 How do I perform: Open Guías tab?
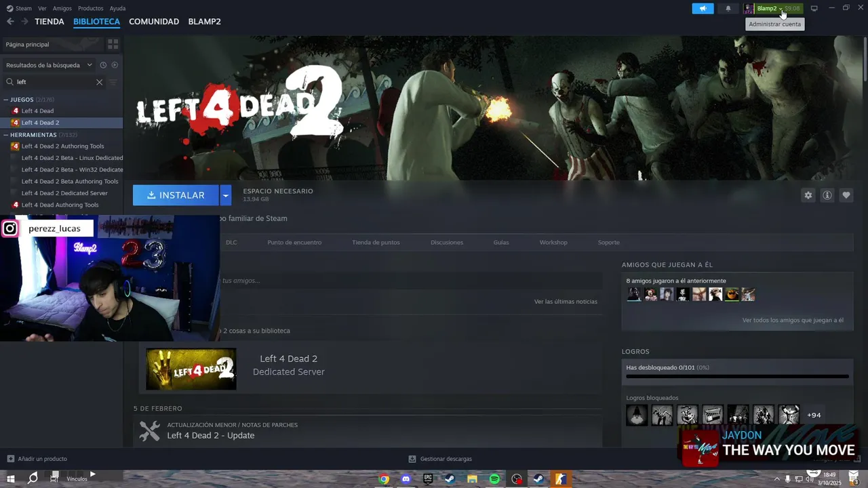pyautogui.click(x=501, y=242)
